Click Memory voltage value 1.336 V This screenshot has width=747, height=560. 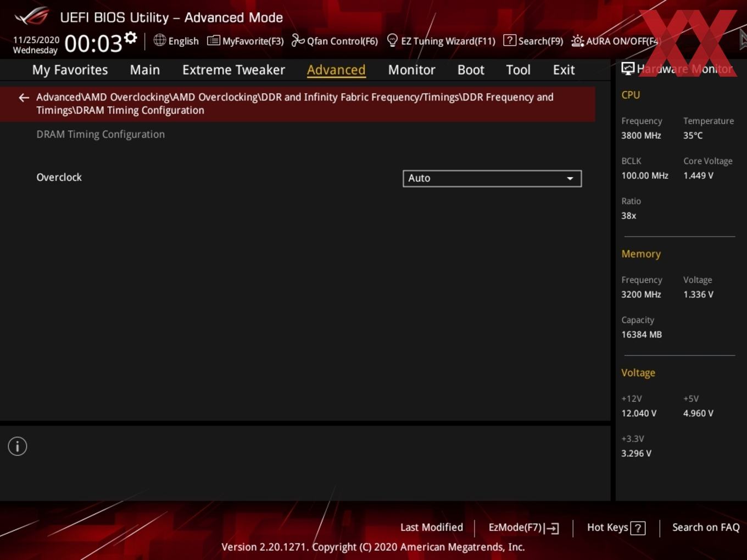(x=698, y=294)
